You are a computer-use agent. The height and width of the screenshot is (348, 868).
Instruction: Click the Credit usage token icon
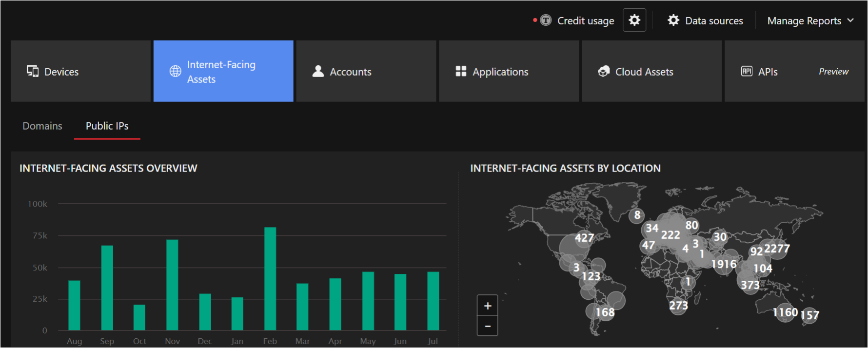pyautogui.click(x=546, y=20)
